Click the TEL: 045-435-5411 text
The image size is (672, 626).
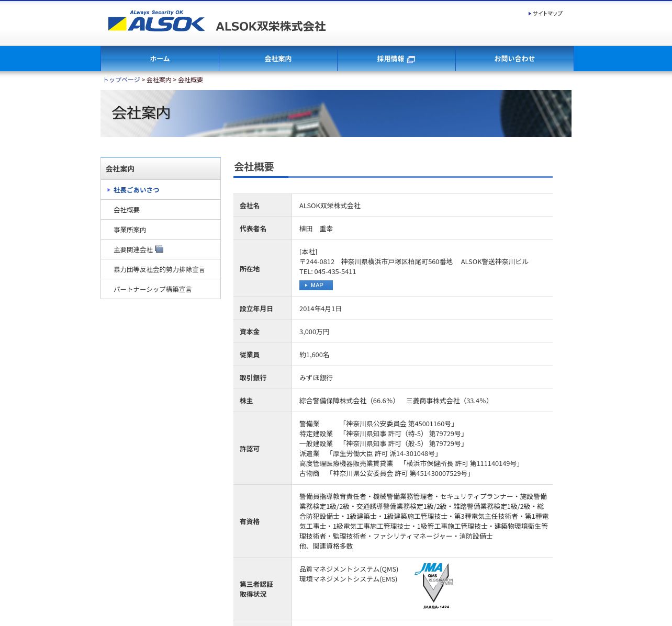coord(328,271)
